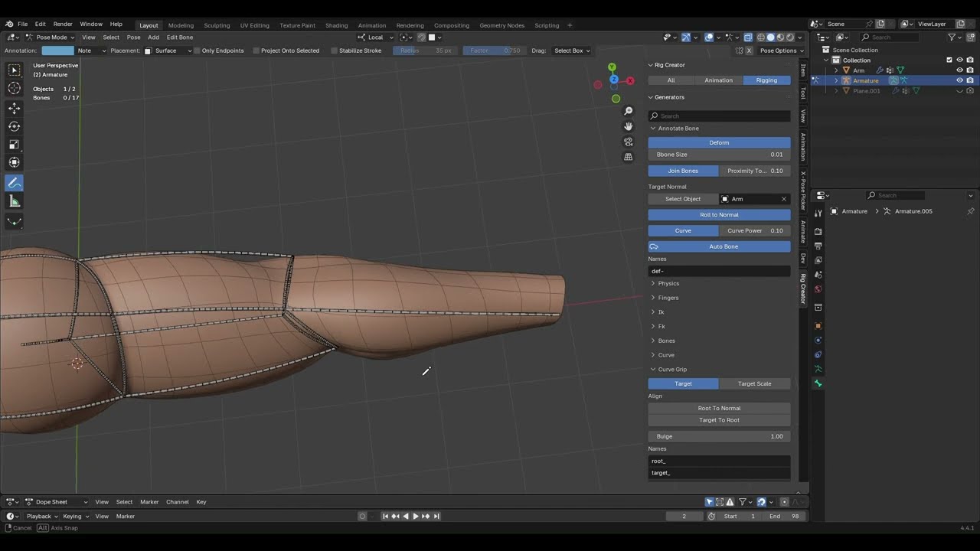Select rendered viewport shading mode
The height and width of the screenshot is (551, 980).
[791, 37]
